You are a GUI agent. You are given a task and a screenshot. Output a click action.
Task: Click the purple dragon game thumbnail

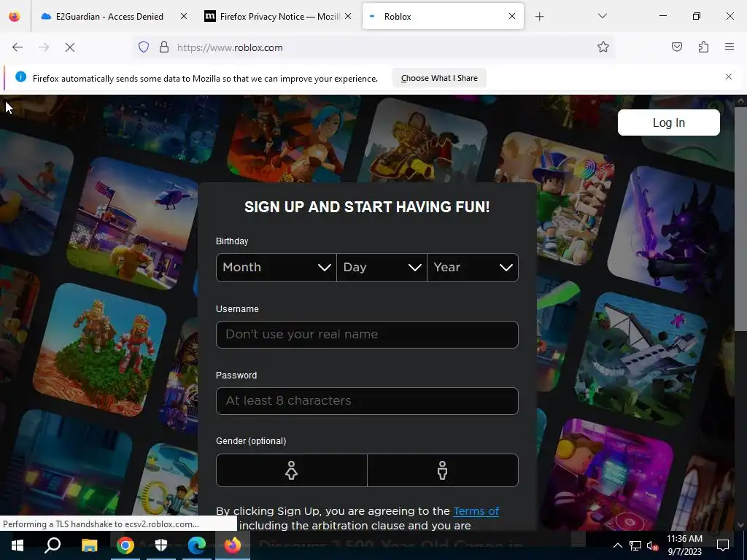click(672, 231)
